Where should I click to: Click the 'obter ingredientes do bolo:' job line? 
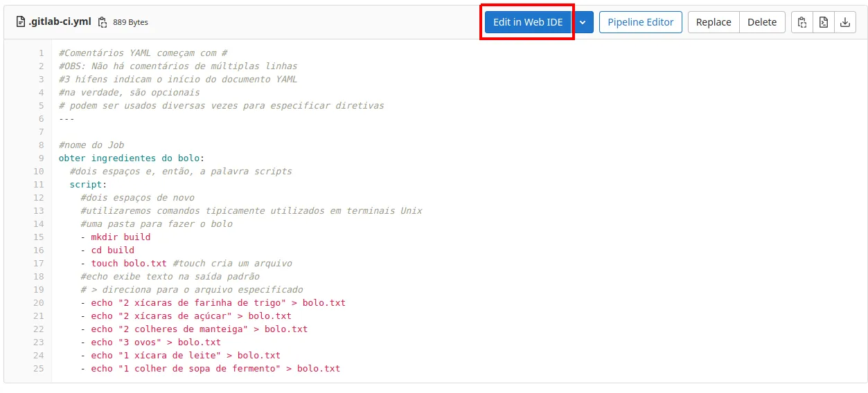[132, 158]
